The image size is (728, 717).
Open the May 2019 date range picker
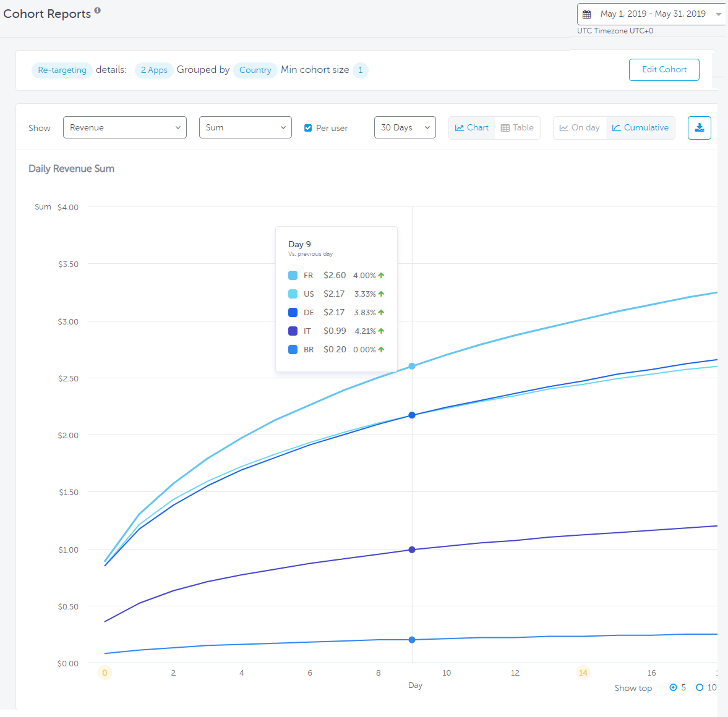[x=652, y=14]
